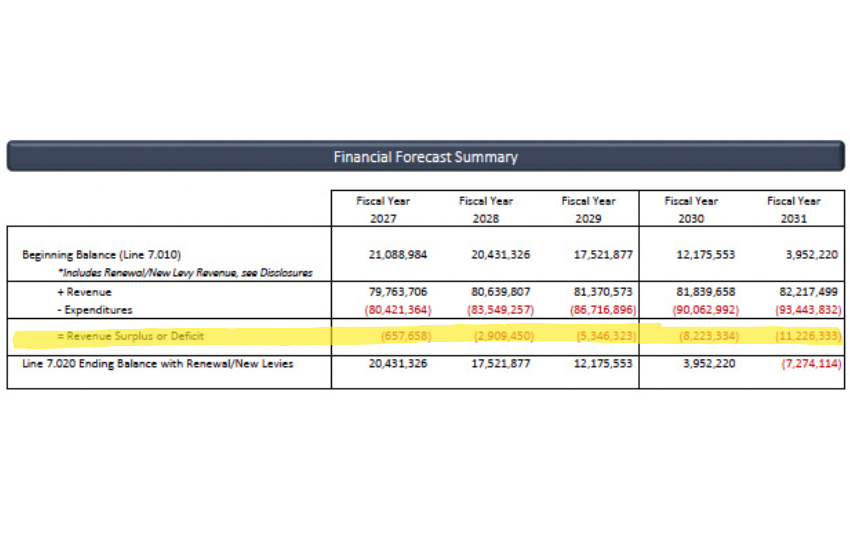Select 2028 ending balance 17,521,877
Viewport: 850px width, 550px height.
pos(500,364)
